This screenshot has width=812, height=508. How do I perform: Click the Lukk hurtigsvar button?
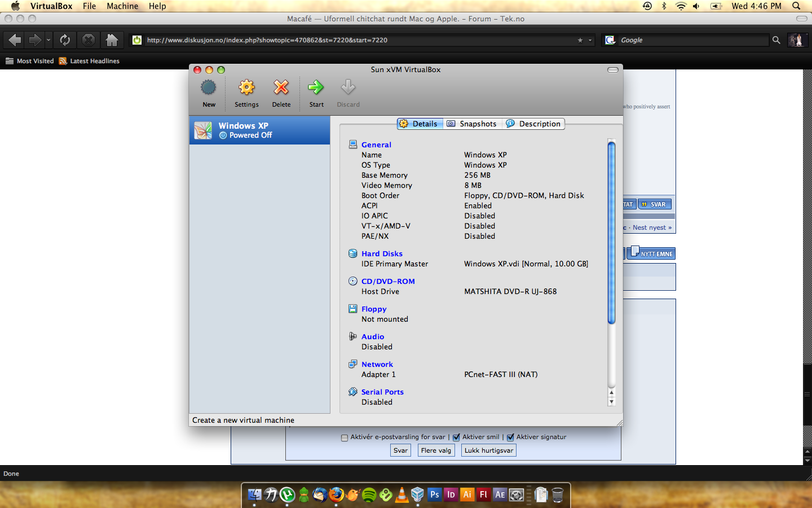pos(489,450)
